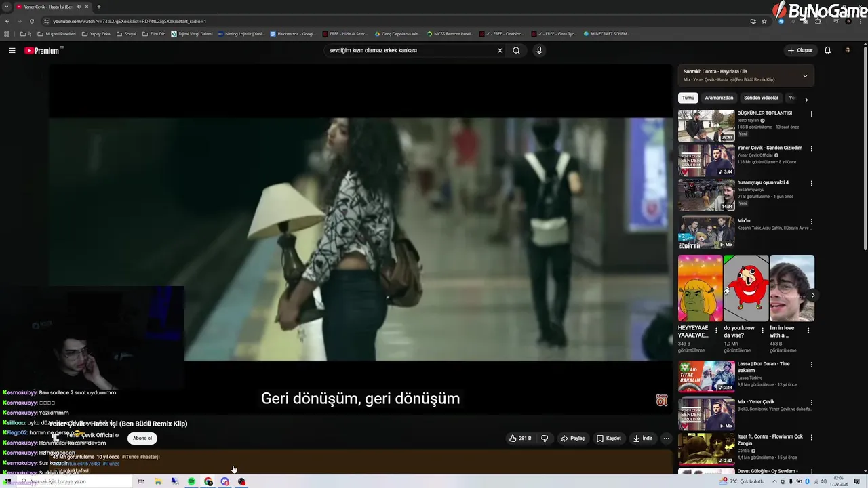Open the Yener Çevik Official channel link
Viewport: 868px width, 488px height.
click(x=90, y=435)
